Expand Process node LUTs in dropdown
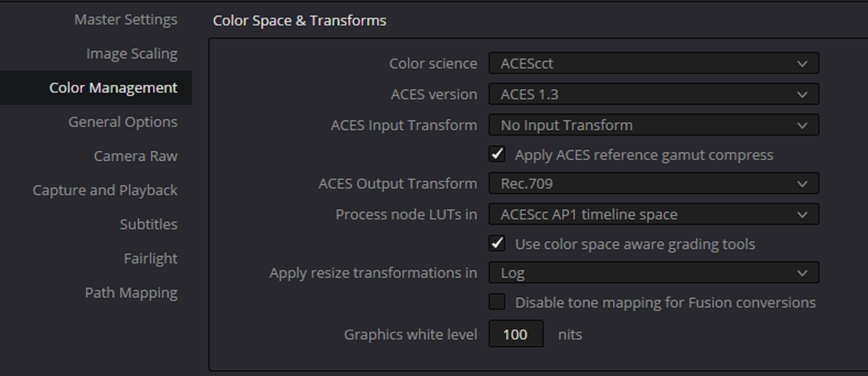 coord(654,215)
